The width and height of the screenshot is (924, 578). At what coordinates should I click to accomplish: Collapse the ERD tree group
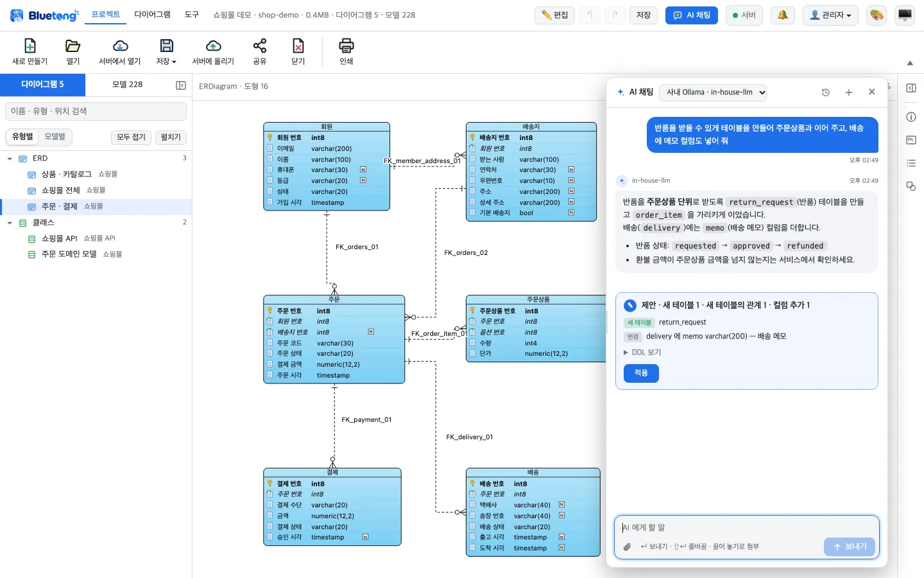click(x=10, y=159)
